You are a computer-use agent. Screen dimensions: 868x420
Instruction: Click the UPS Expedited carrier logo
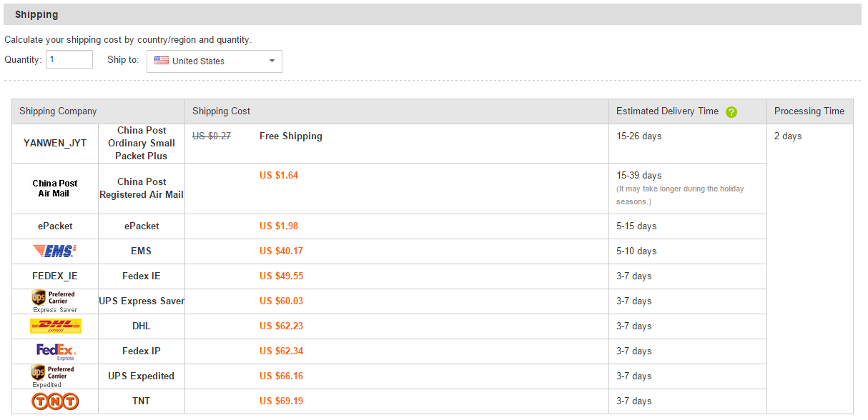tap(54, 376)
